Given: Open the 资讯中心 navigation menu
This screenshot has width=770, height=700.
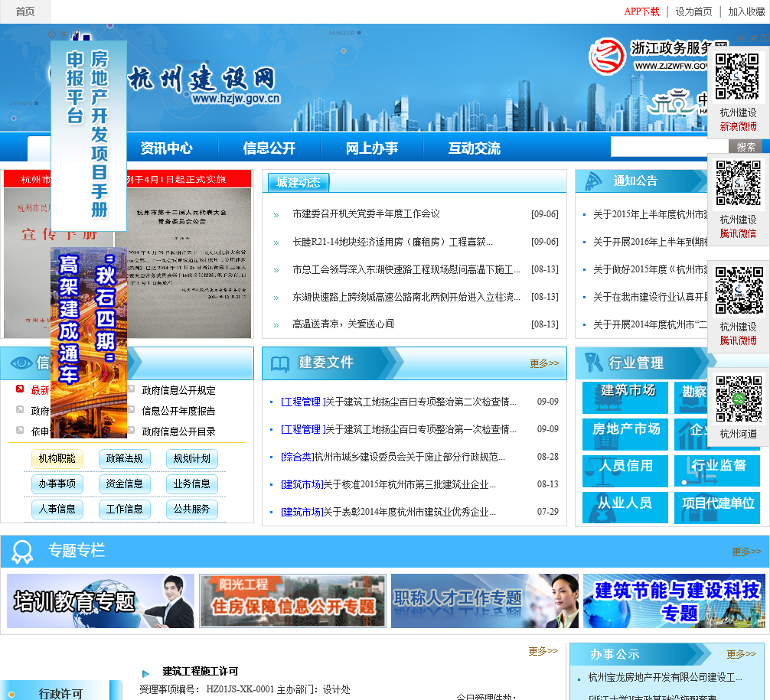Looking at the screenshot, I should click(166, 148).
